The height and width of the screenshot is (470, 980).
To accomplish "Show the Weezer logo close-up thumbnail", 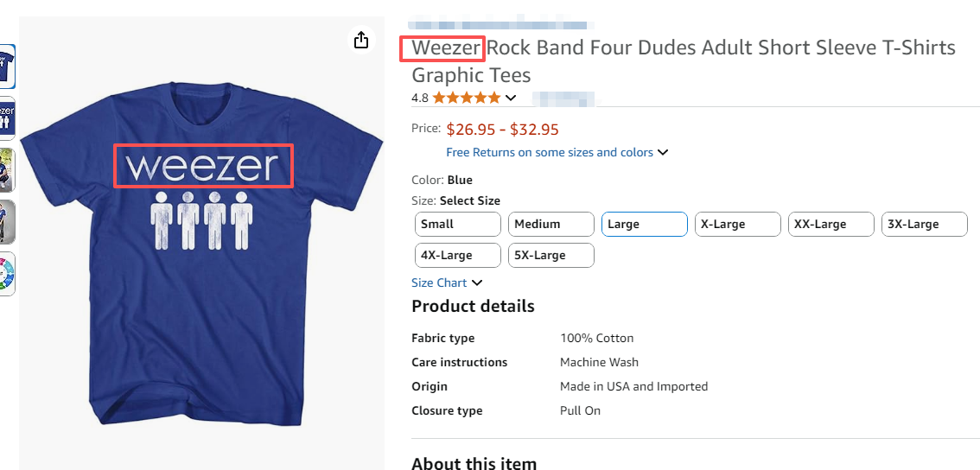I will (x=7, y=117).
